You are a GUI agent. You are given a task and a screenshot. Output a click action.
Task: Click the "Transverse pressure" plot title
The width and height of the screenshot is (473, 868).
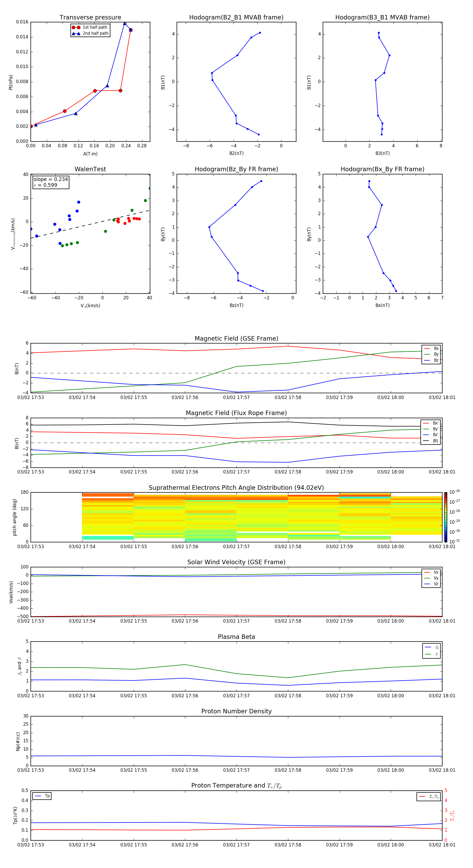click(x=90, y=18)
